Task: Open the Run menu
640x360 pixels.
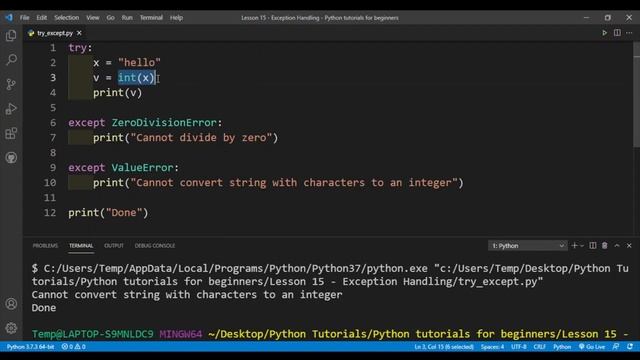Action: pyautogui.click(x=127, y=18)
